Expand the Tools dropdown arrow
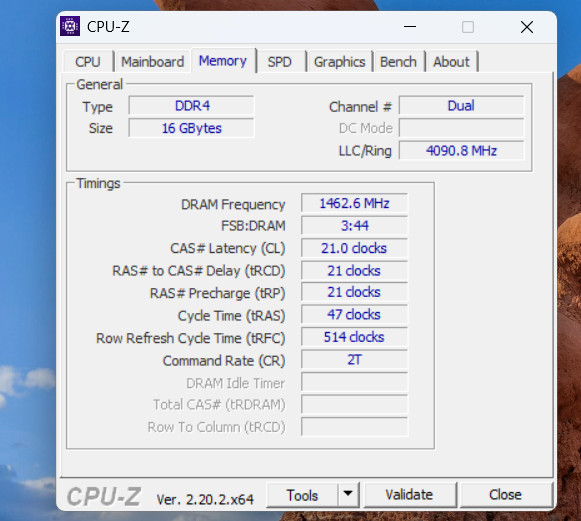This screenshot has width=581, height=521. [x=348, y=494]
